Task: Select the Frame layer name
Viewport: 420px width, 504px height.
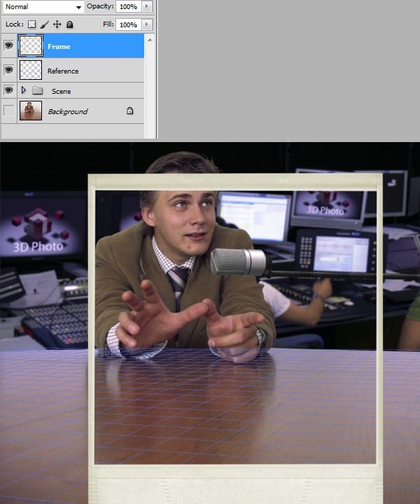Action: [x=59, y=47]
